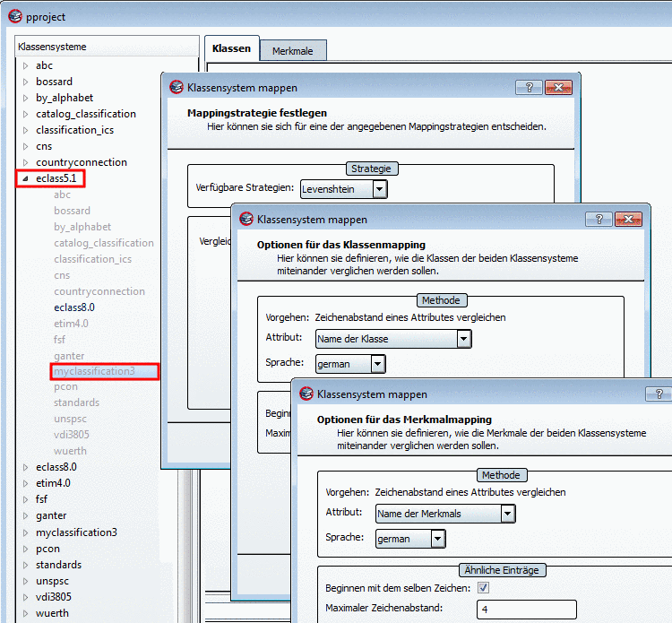Viewport: 672px width, 623px height.
Task: Select greyed fsf under eclass5.1
Action: (x=59, y=340)
